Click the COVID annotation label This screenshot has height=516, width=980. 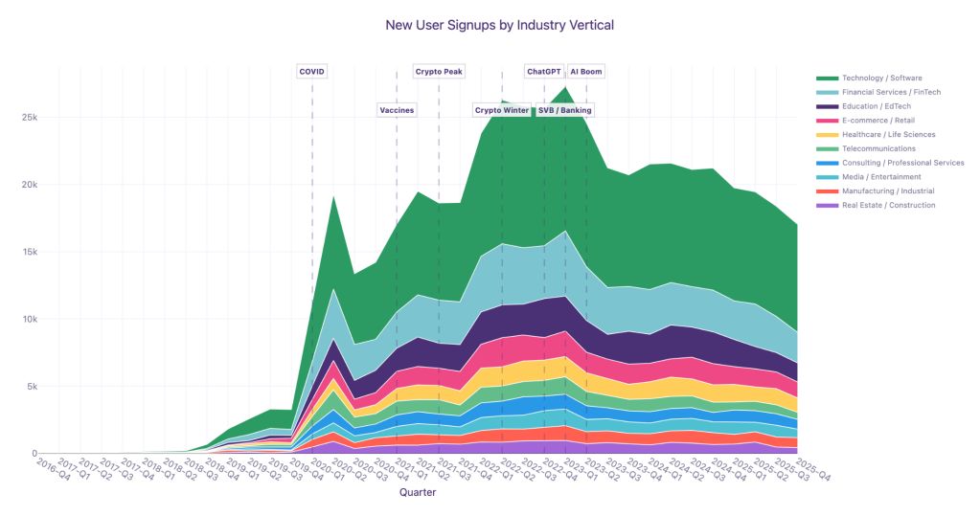pos(312,72)
